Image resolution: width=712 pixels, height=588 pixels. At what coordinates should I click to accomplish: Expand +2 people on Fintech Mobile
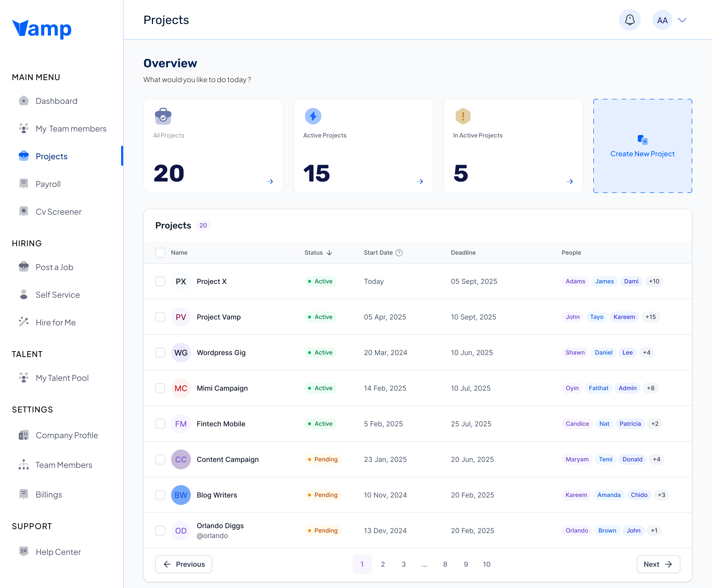point(655,424)
